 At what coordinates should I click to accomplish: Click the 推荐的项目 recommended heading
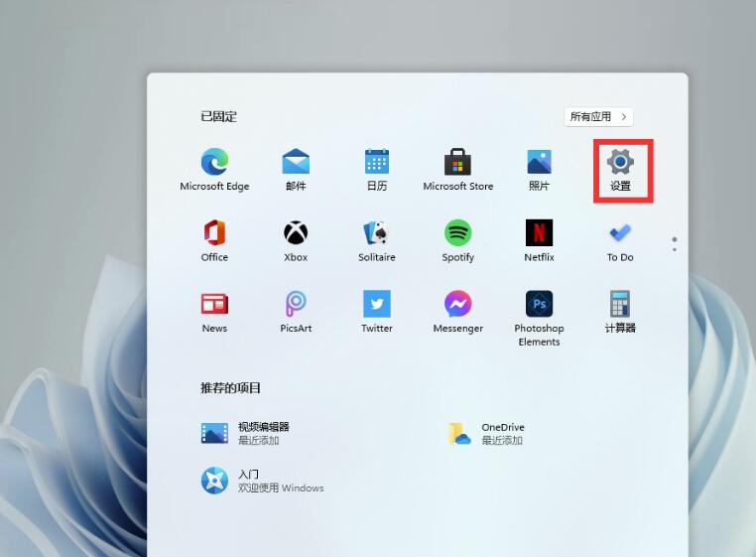point(230,388)
